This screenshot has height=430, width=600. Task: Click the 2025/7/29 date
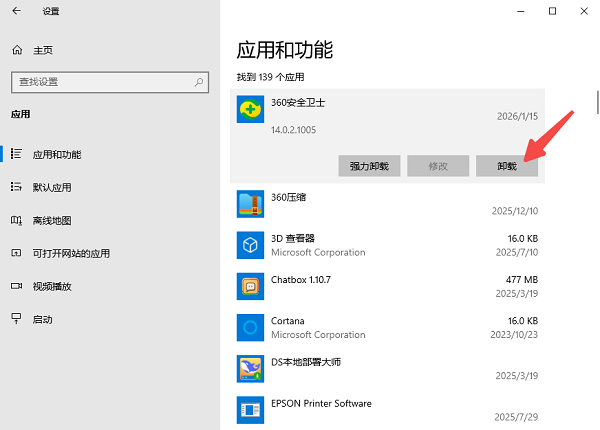pos(516,417)
